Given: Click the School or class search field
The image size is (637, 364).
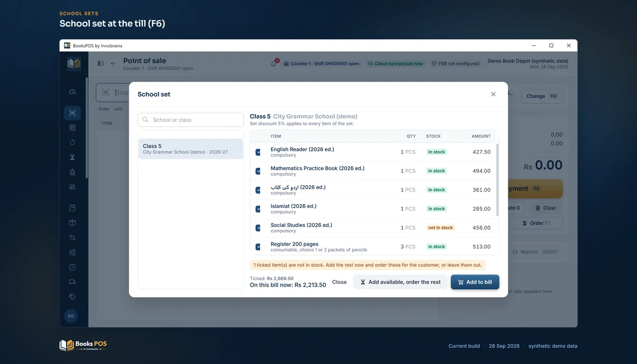Looking at the screenshot, I should [191, 120].
